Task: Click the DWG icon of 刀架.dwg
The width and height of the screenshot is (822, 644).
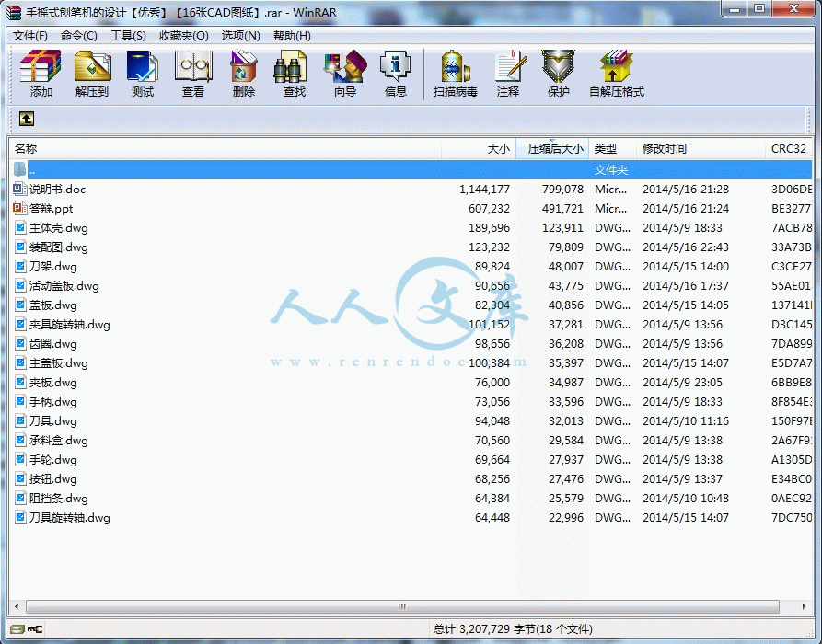Action: [20, 267]
